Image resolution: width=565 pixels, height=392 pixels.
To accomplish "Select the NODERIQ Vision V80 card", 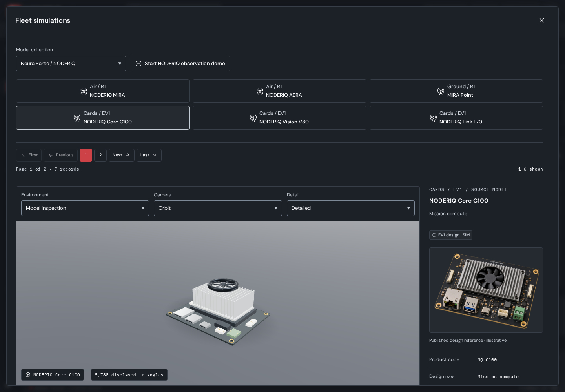I will coord(279,118).
